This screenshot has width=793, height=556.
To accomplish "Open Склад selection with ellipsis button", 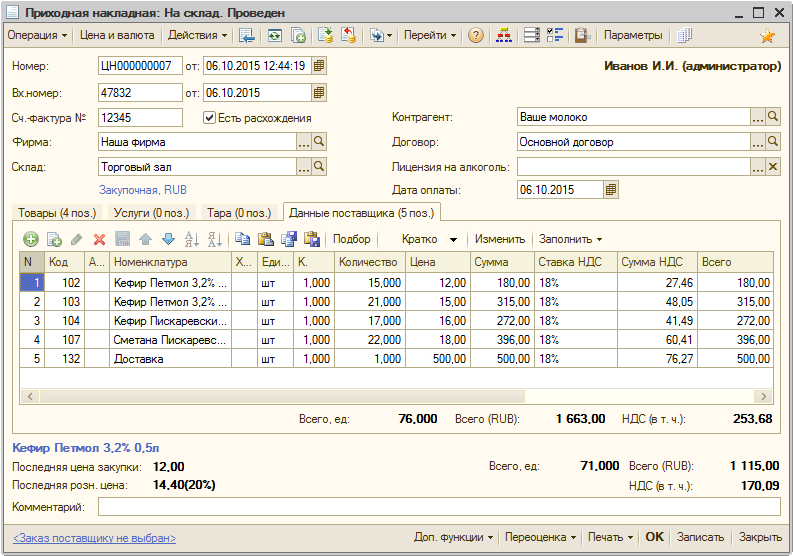I will pos(303,166).
